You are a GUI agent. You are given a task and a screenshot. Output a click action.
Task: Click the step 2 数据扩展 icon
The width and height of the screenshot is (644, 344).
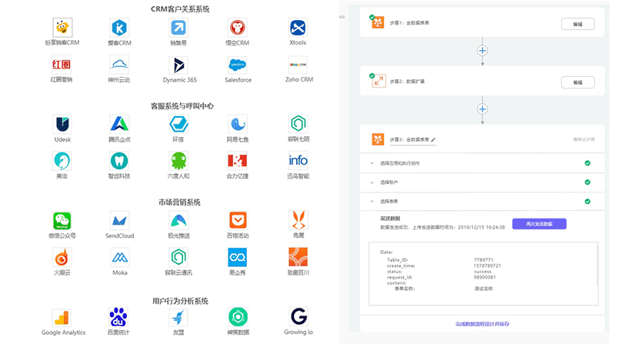pos(379,81)
